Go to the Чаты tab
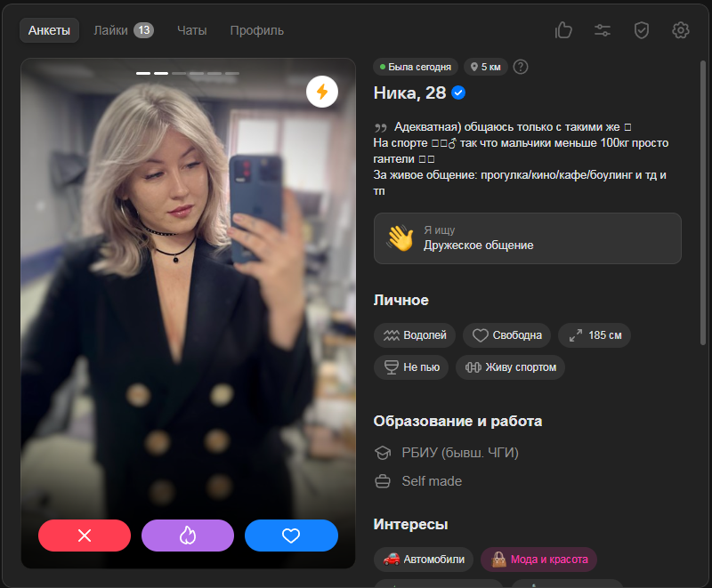Screen dimensions: 712x588 pyautogui.click(x=191, y=30)
